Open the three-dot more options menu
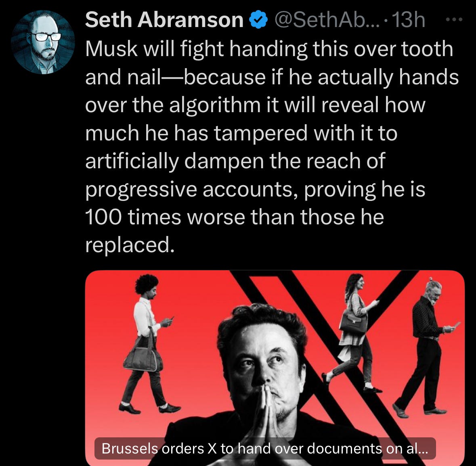The image size is (476, 466). click(454, 19)
